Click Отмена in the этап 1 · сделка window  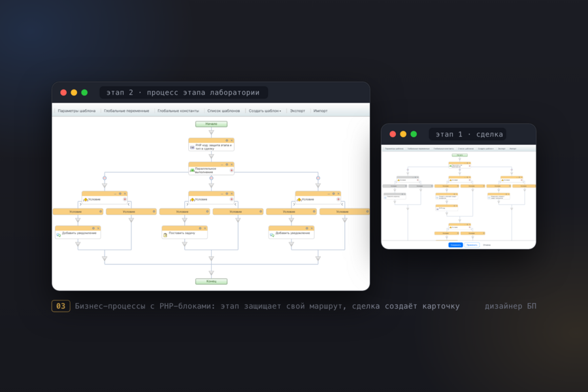click(487, 245)
